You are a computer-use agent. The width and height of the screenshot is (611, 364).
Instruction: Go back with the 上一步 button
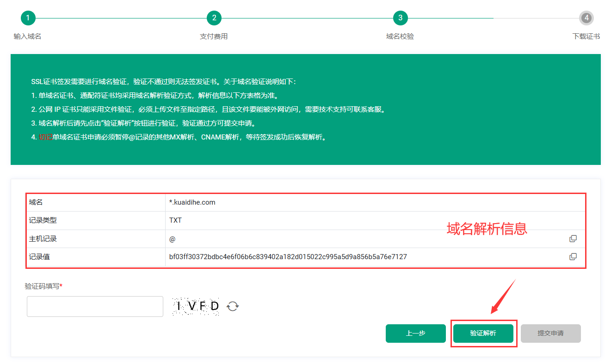coord(416,333)
